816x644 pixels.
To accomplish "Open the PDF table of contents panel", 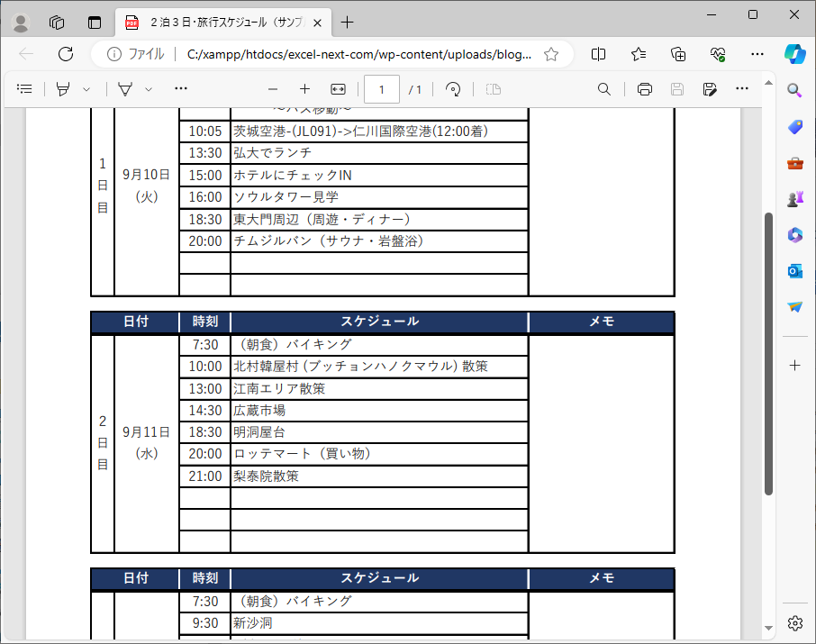I will click(24, 88).
